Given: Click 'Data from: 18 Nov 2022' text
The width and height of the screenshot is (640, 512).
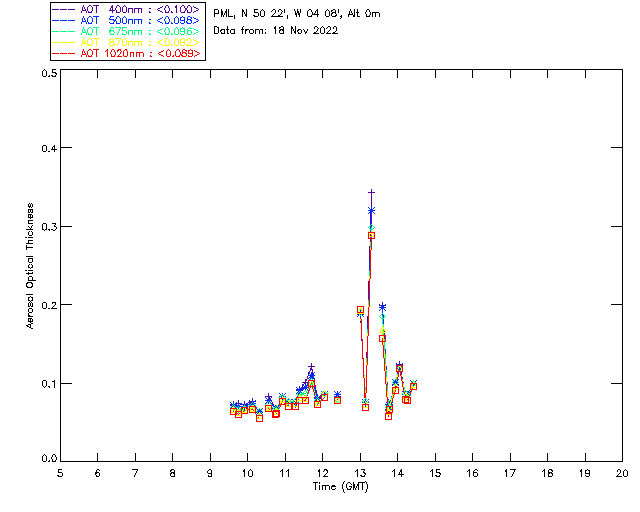Looking at the screenshot, I should click(276, 30).
